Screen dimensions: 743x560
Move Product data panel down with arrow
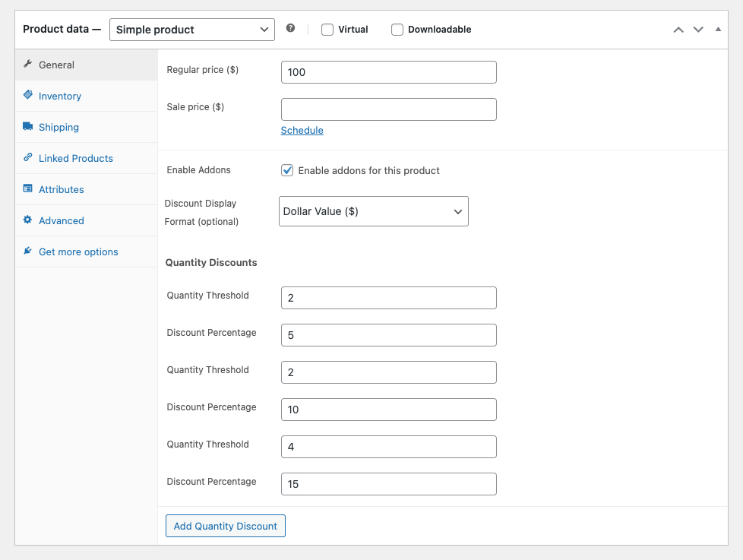coord(698,30)
